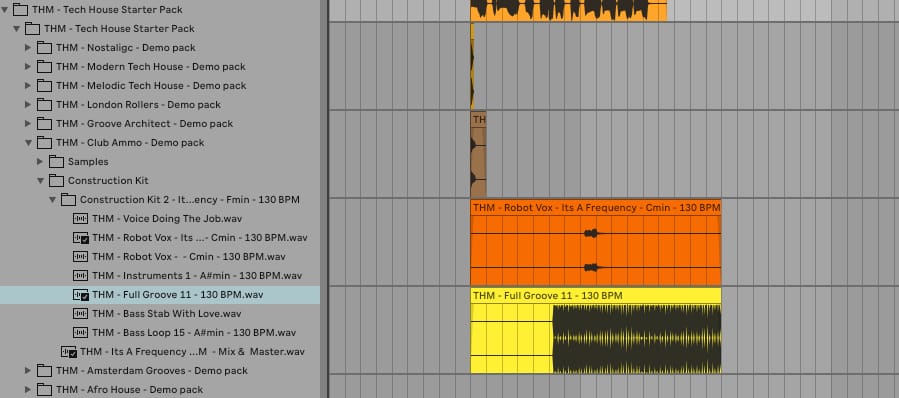Select THM - Afro House - Demo pack row
Image resolution: width=899 pixels, height=398 pixels.
pos(160,389)
